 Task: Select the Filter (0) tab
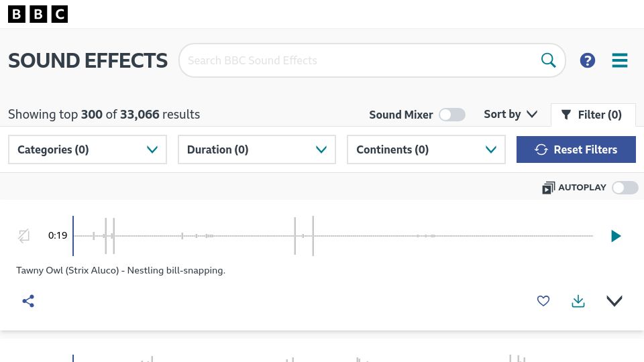tap(593, 115)
